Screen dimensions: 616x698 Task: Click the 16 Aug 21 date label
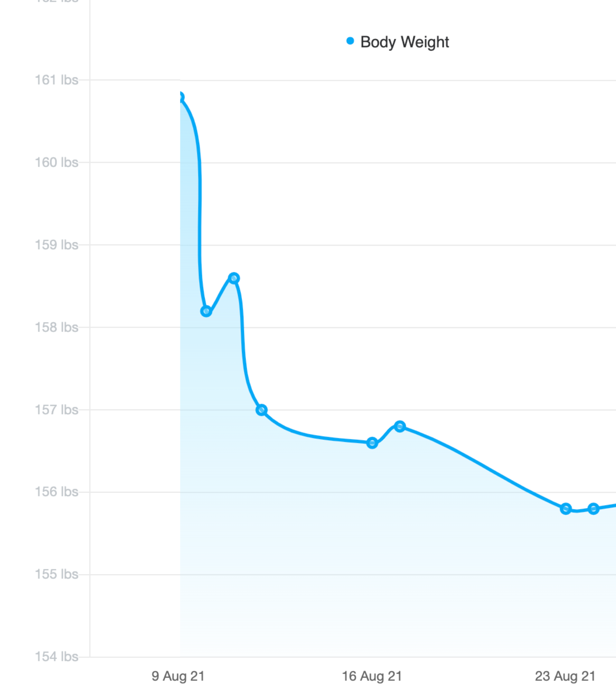[371, 676]
